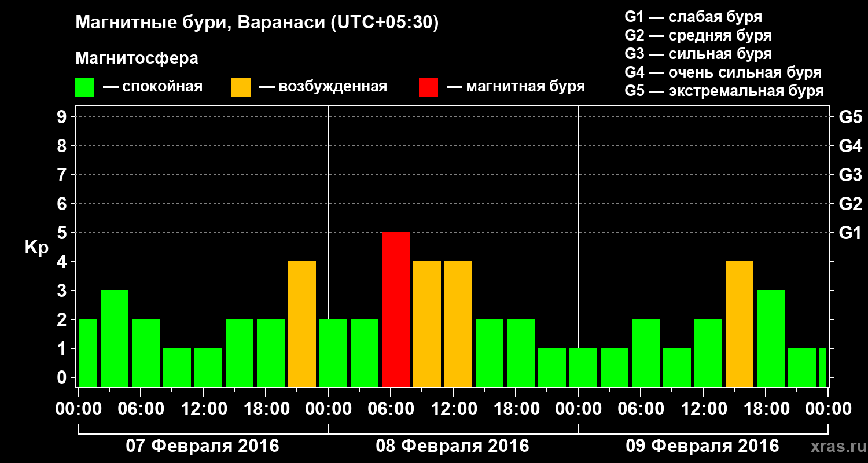Select the green Kp 3 bar on 09 Февраля
The height and width of the screenshot is (463, 868).
click(x=771, y=338)
